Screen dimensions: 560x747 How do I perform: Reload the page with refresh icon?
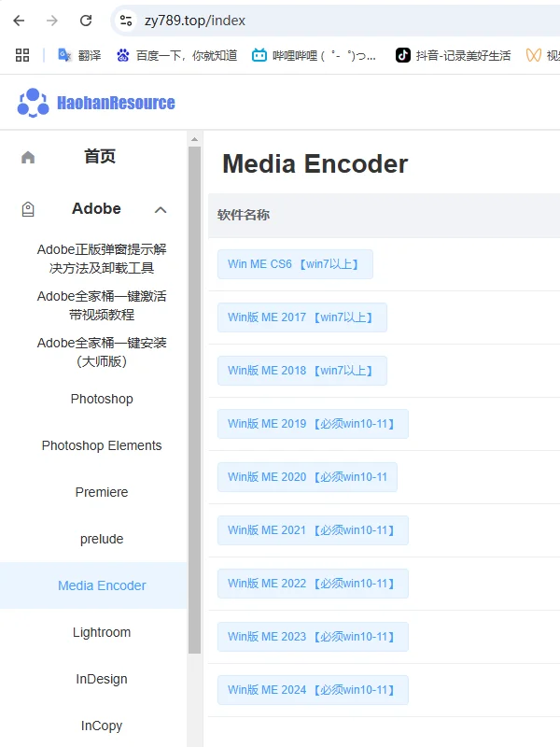pyautogui.click(x=86, y=21)
